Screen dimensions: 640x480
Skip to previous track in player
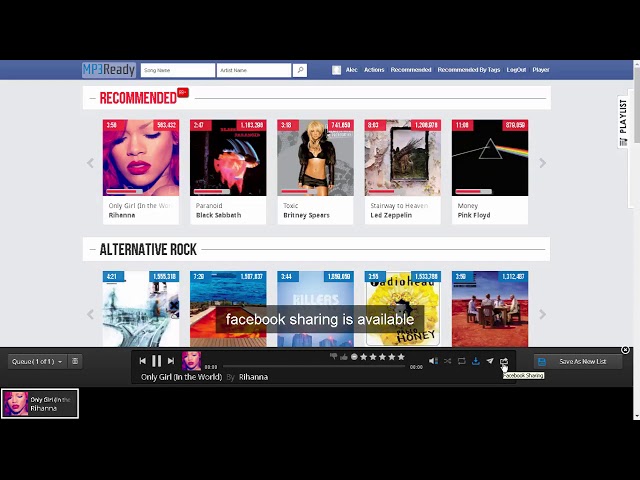click(x=142, y=361)
